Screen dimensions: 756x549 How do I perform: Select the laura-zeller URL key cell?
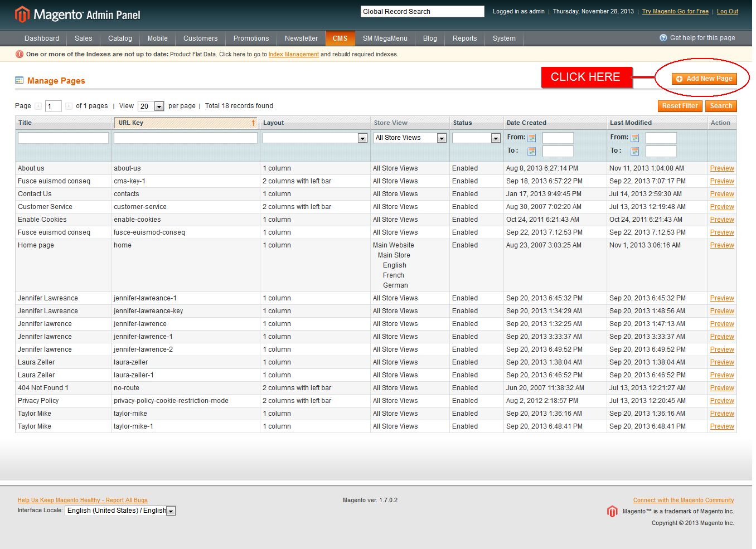131,362
